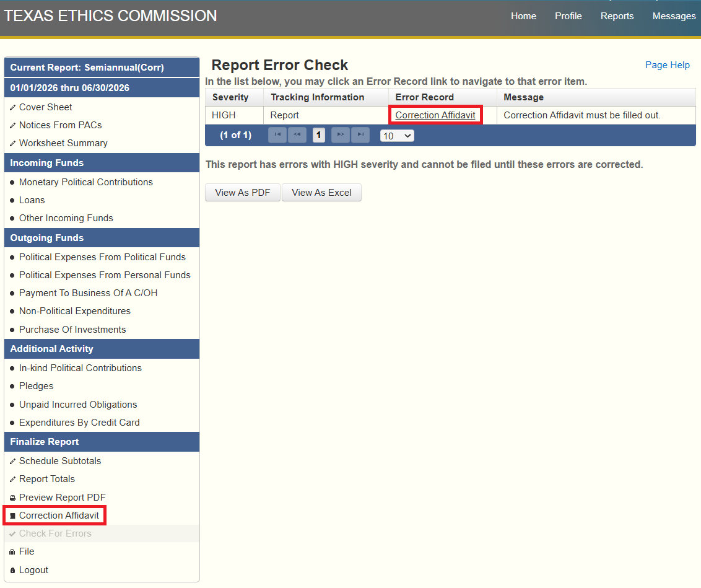This screenshot has width=701, height=588.
Task: Go to previous page in paginator
Action: [297, 135]
